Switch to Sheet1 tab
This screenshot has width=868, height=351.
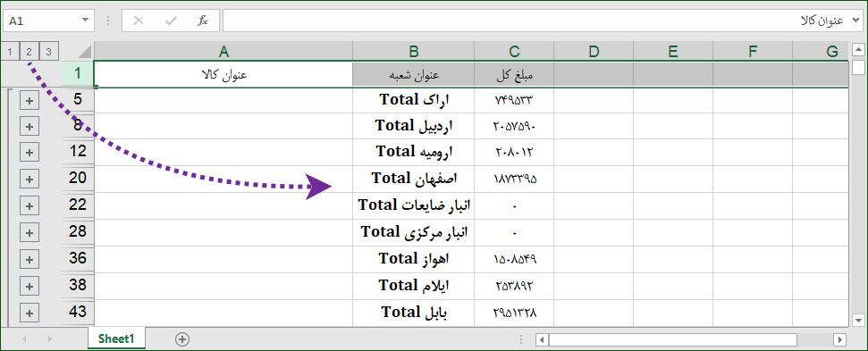point(117,338)
